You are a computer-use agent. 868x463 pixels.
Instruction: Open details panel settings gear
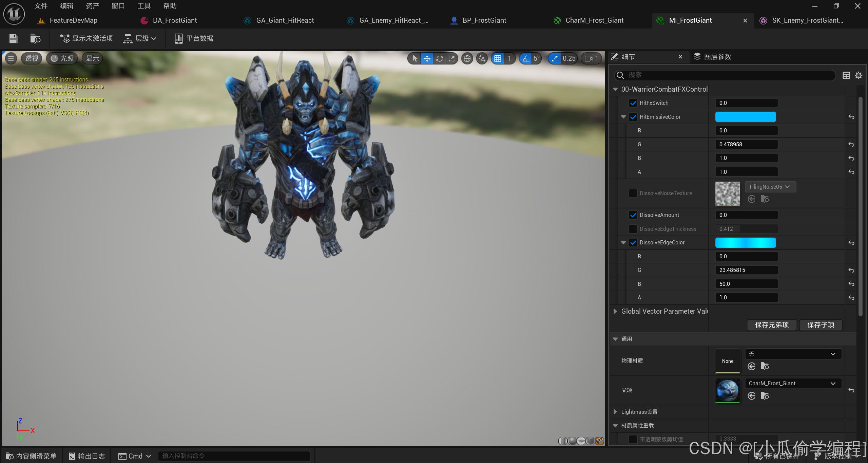(x=858, y=75)
